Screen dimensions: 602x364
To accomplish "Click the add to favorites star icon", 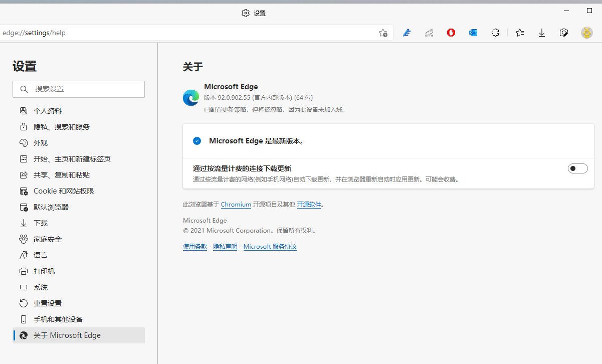I will coord(383,33).
